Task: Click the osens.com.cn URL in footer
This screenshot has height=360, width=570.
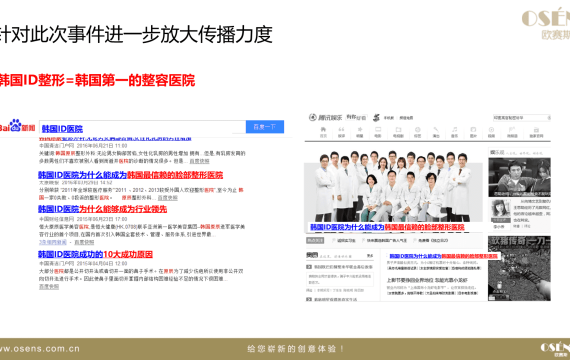Action: tap(40, 349)
